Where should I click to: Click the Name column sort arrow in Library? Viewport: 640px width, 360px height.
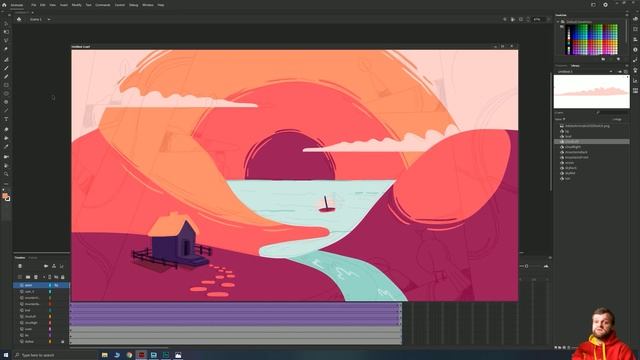pos(564,119)
